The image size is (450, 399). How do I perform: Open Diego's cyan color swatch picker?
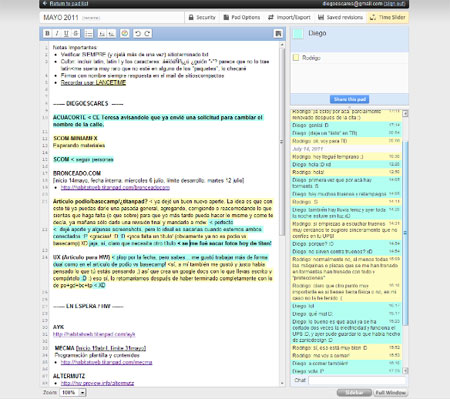(x=298, y=34)
